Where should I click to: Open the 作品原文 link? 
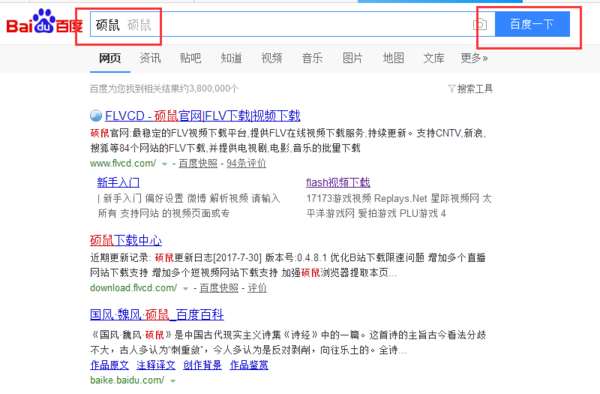[x=109, y=365]
